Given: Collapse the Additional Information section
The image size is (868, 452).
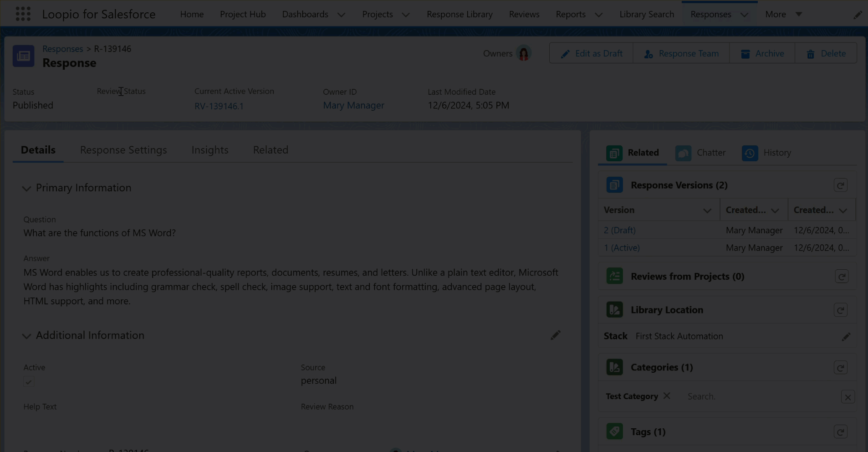Looking at the screenshot, I should [x=26, y=336].
